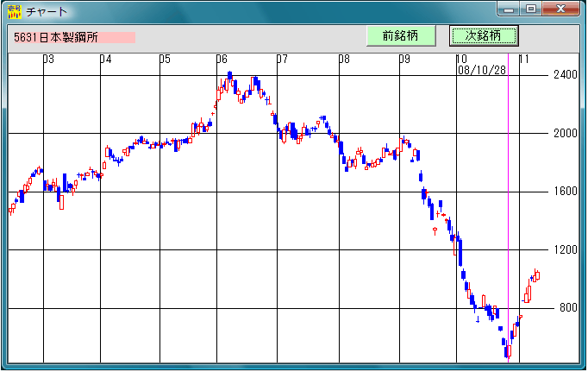
Task: Click the チャート window title text
Action: coord(47,11)
